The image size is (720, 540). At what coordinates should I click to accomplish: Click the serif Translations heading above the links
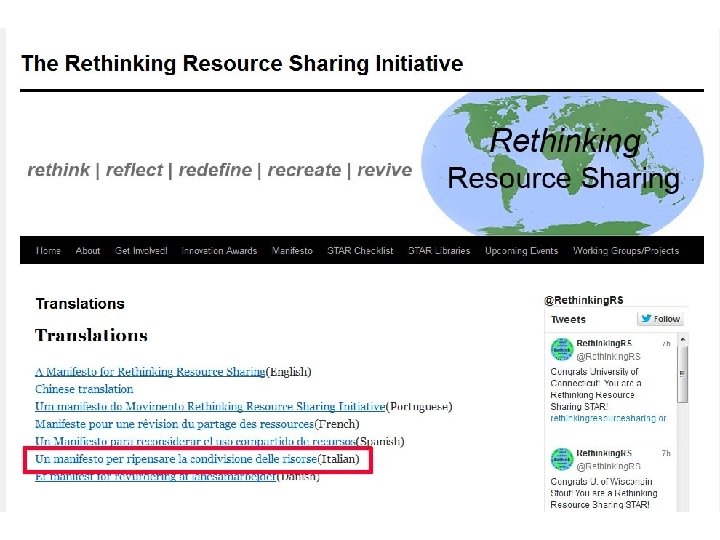[91, 335]
